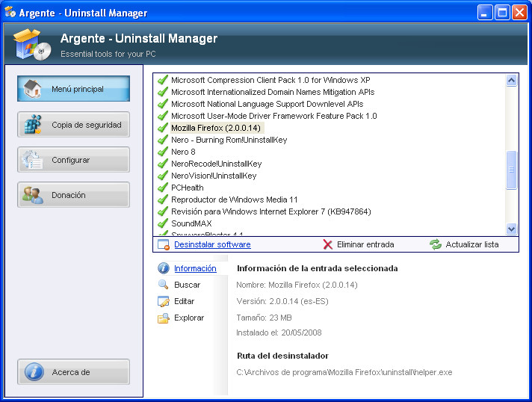Viewport: 532px width, 402px height.
Task: Click checkmark beside NeroRecode!UninstallKey
Action: [x=163, y=164]
